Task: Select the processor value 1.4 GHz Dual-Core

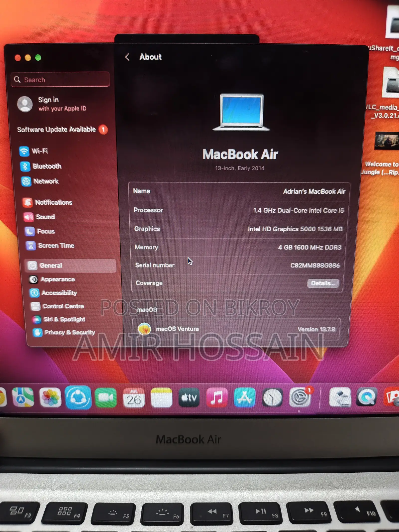Action: pos(299,210)
